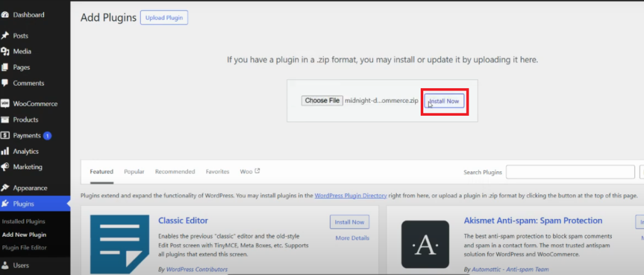
Task: Open the Appearance menu item
Action: pos(30,188)
